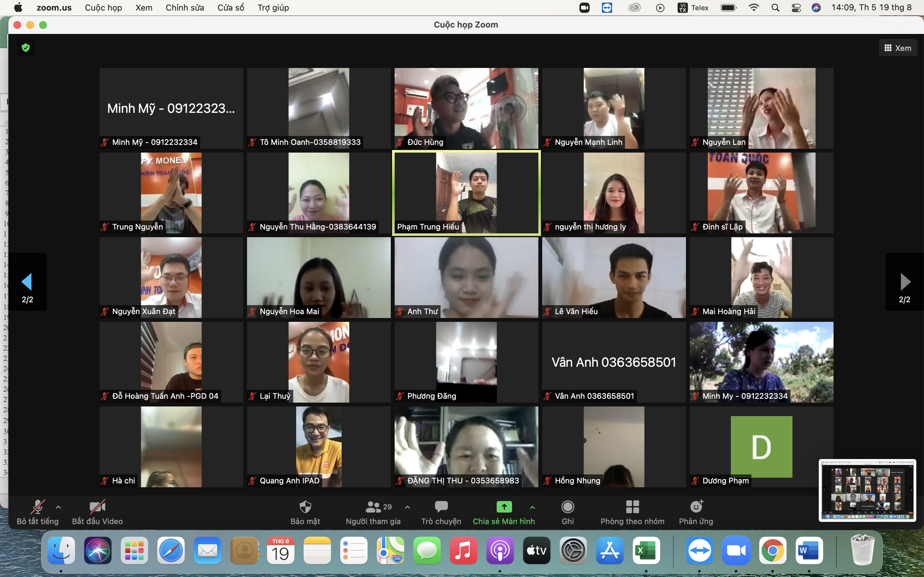Expand audio options arrow beside microphone
Screen dimensions: 924x577
click(58, 507)
